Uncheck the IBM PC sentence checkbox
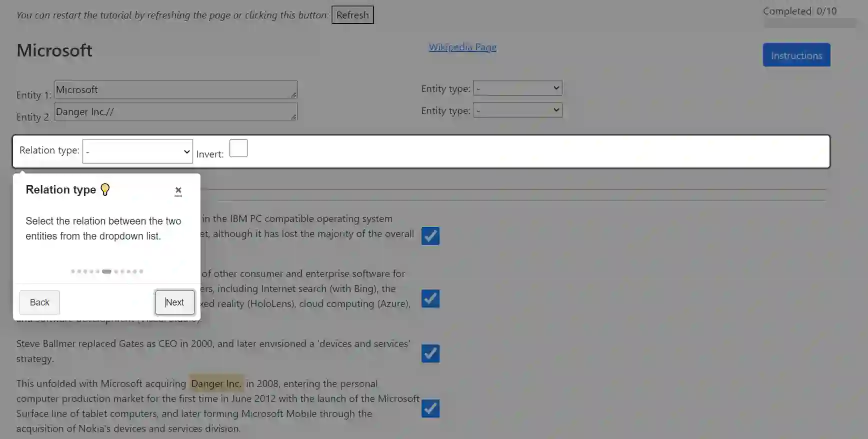Viewport: 868px width, 439px height. click(430, 236)
